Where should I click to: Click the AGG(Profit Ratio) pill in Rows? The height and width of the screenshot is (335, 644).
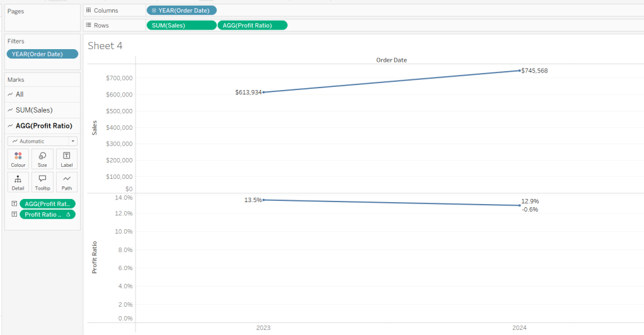click(252, 25)
